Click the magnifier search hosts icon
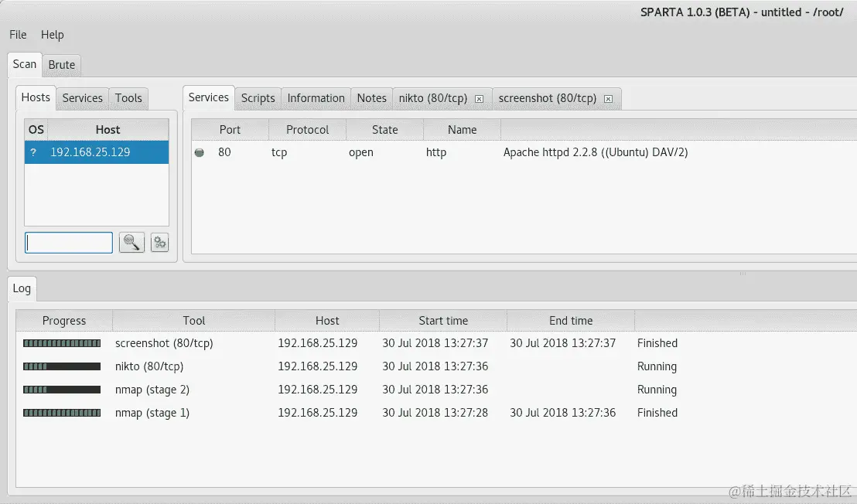The image size is (857, 504). coord(131,243)
